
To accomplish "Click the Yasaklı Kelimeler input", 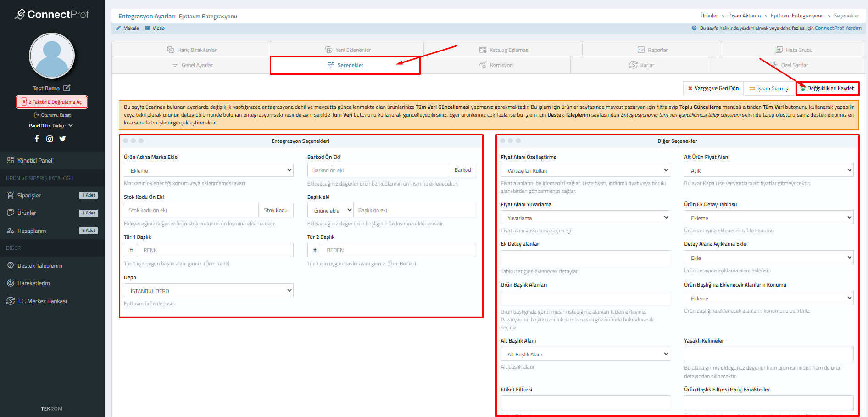I will click(769, 354).
